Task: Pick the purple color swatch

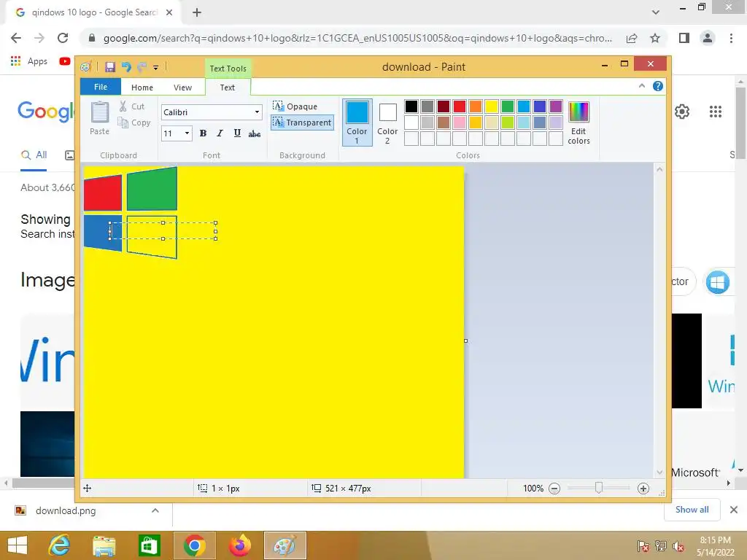Action: tap(555, 106)
